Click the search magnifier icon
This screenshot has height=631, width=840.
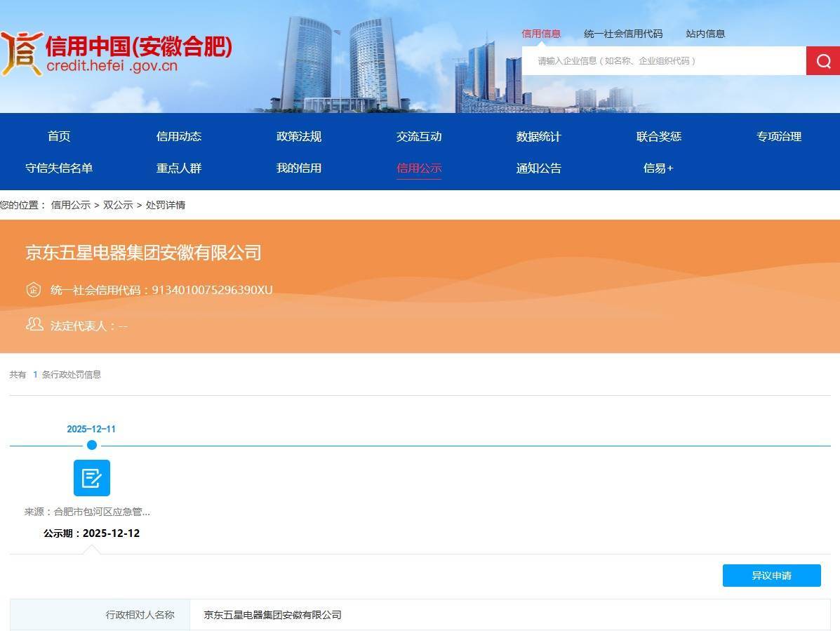point(822,60)
